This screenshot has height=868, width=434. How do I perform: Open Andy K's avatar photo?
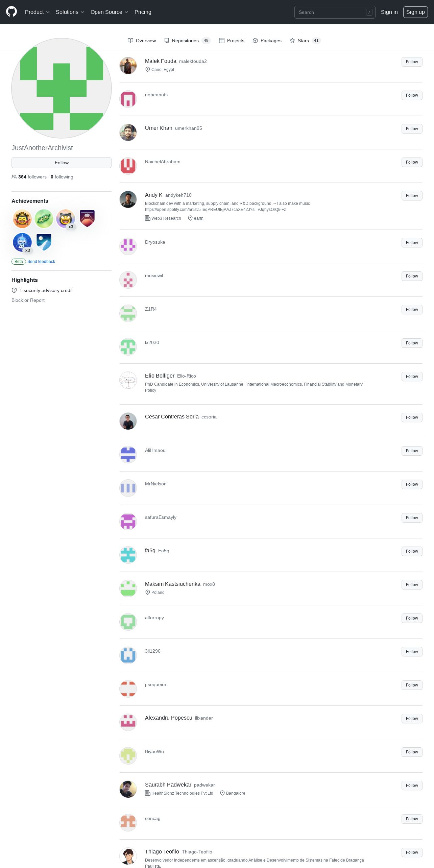128,199
